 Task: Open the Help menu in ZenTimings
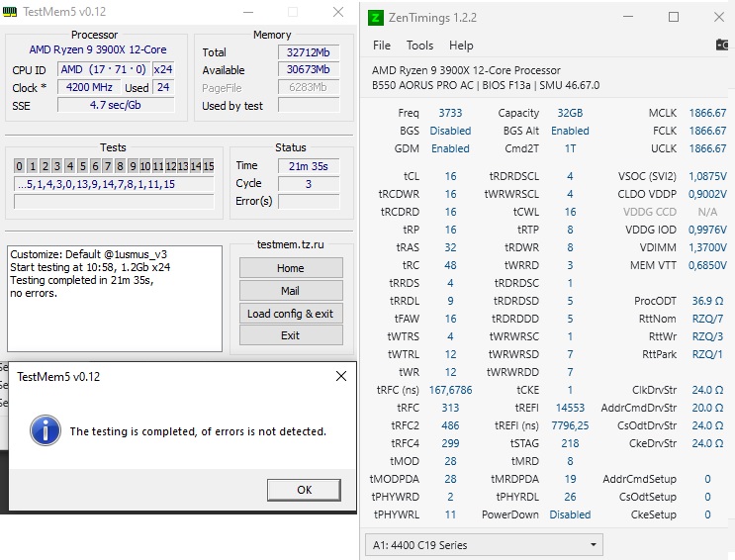(461, 46)
